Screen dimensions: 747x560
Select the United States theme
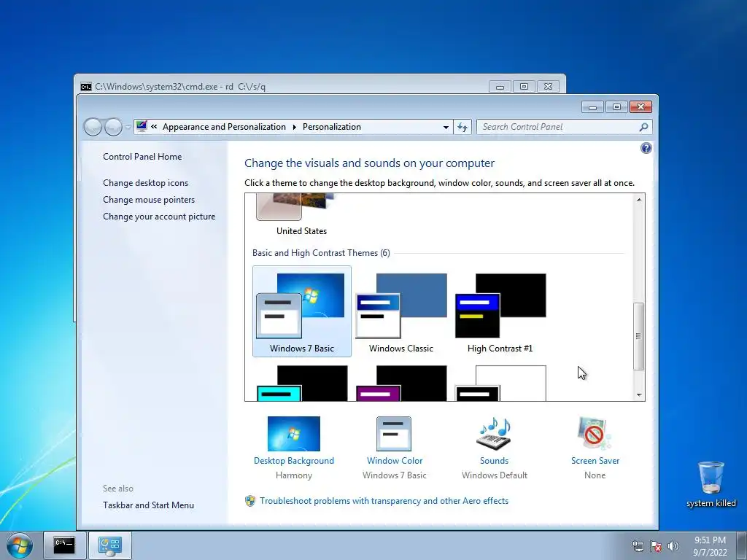coord(301,215)
